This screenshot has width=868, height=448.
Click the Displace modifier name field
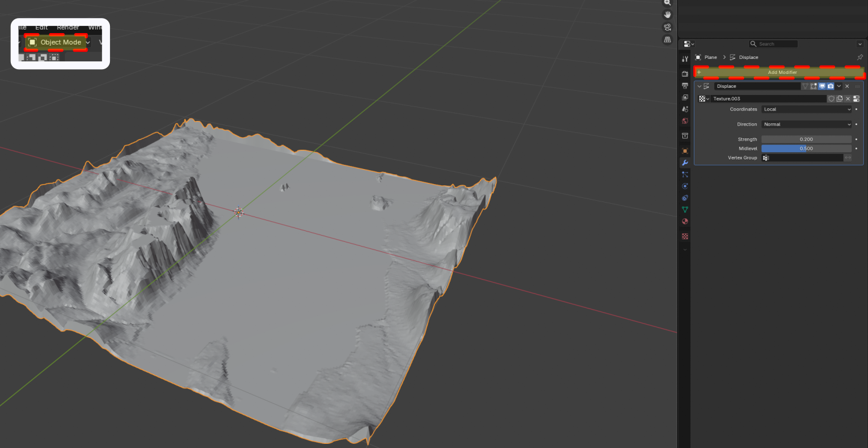point(757,86)
